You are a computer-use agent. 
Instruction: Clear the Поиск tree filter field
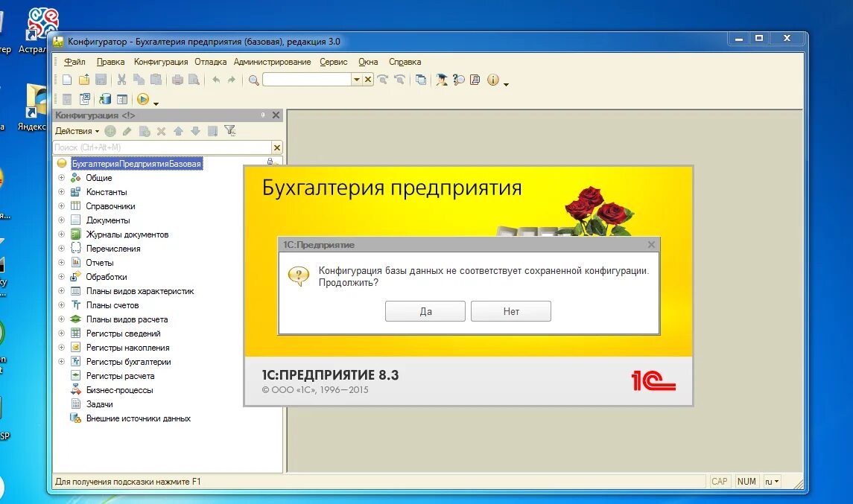tap(277, 147)
